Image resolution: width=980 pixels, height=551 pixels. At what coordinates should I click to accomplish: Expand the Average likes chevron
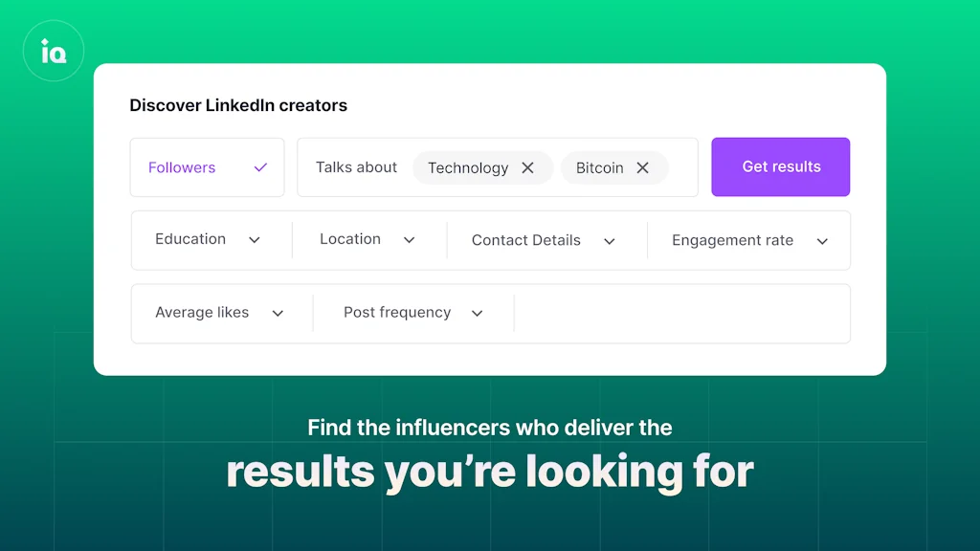(x=278, y=313)
